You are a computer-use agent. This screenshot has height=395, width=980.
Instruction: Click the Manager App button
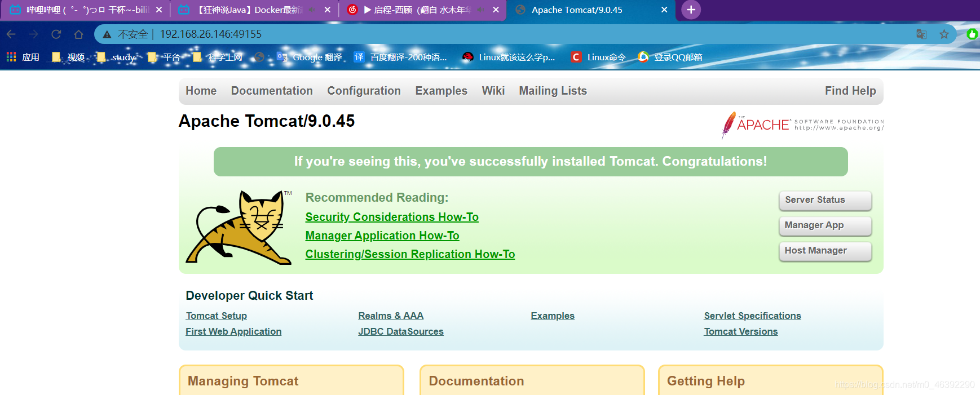click(826, 225)
